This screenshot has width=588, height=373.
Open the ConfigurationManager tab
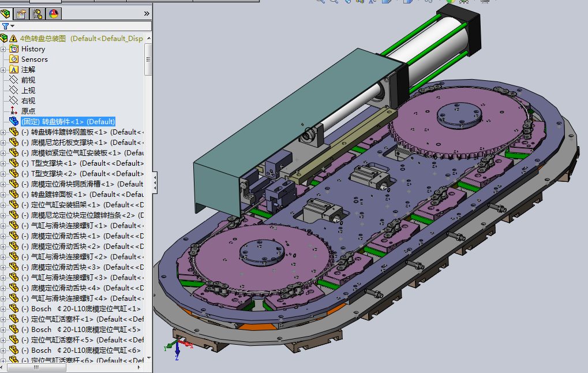pos(38,14)
